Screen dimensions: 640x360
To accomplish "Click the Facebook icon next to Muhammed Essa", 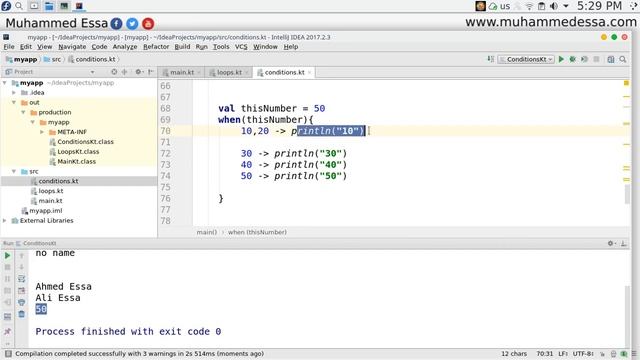I will pos(116,24).
